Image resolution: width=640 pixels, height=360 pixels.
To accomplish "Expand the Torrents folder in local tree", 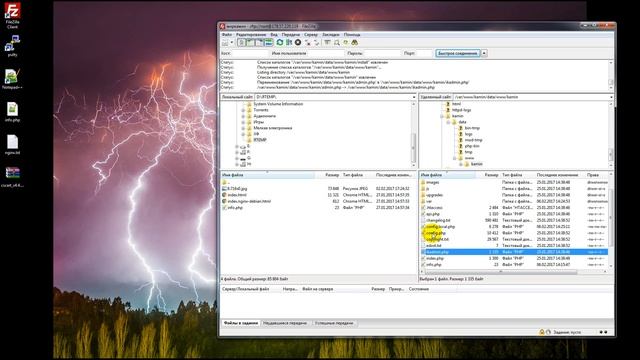I will [243, 110].
